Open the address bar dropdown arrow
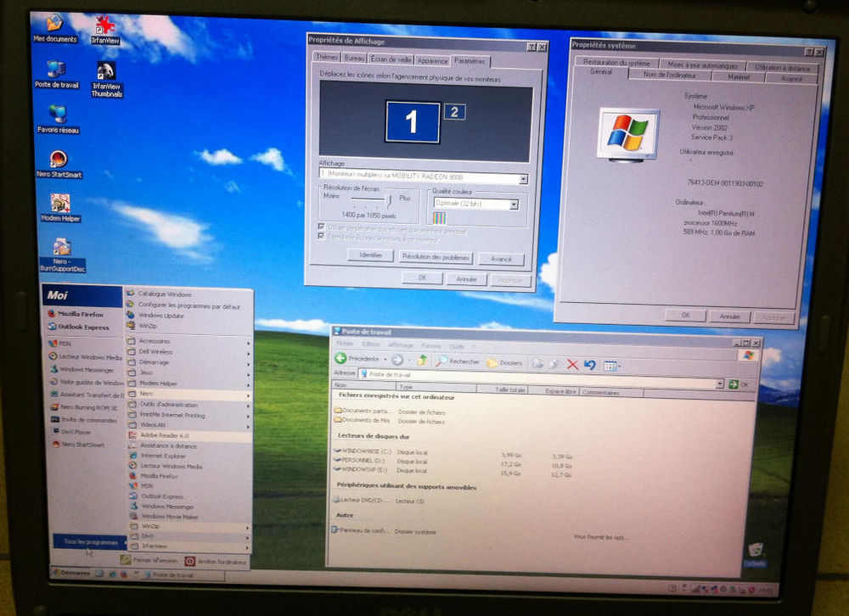 point(720,384)
